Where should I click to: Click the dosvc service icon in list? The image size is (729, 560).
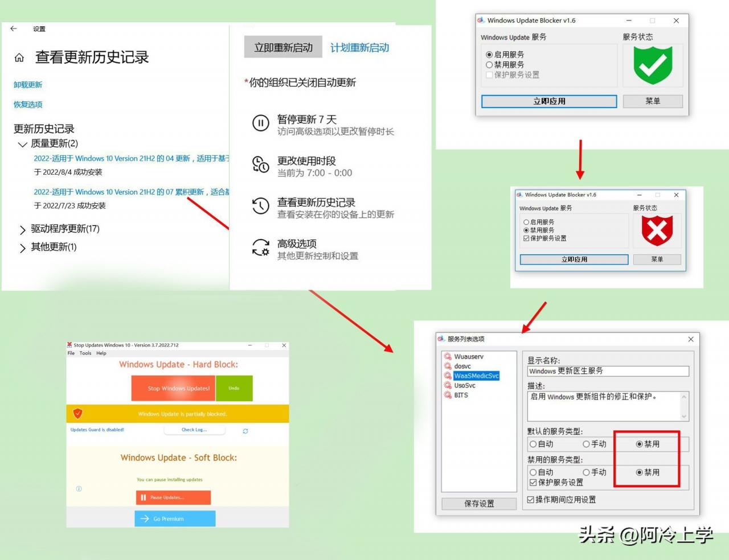448,367
